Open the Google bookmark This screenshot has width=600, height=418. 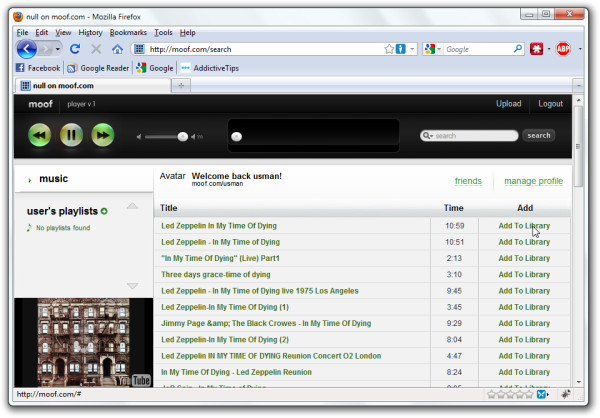click(155, 68)
